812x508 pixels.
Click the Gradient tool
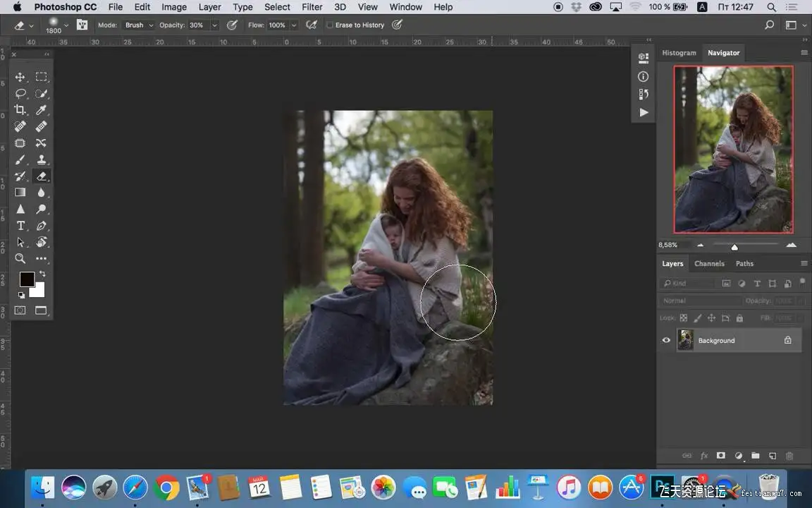pos(20,193)
